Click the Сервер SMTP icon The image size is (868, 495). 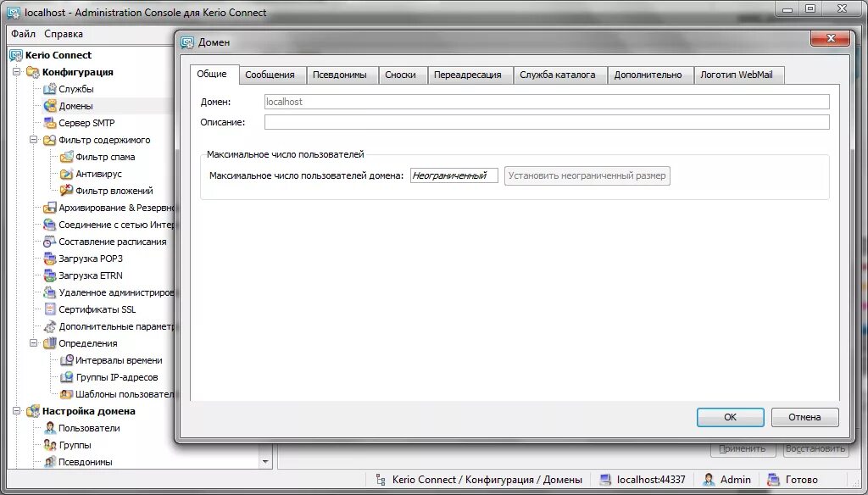pyautogui.click(x=50, y=123)
